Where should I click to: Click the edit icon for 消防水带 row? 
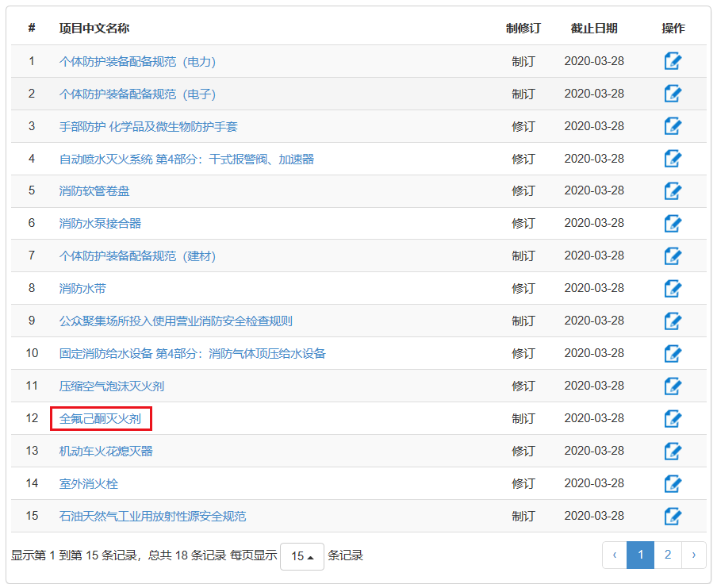(x=673, y=289)
